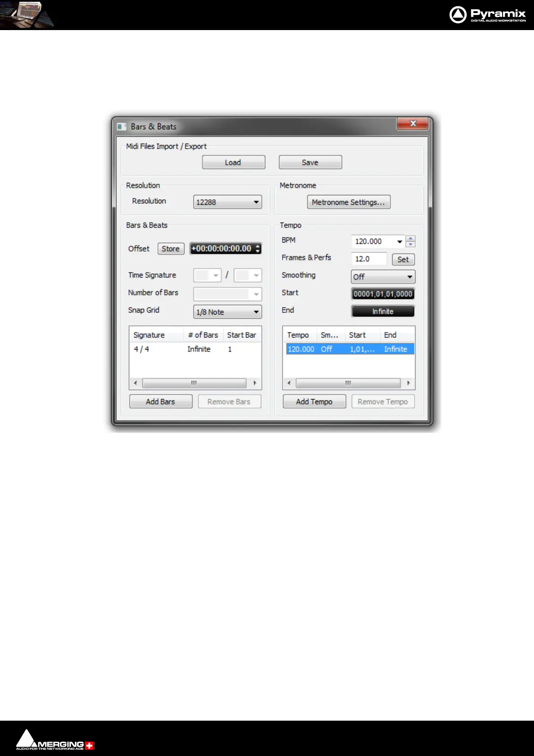The height and width of the screenshot is (756, 534).
Task: Open the Time Signature denominator dropdown
Action: pyautogui.click(x=248, y=275)
